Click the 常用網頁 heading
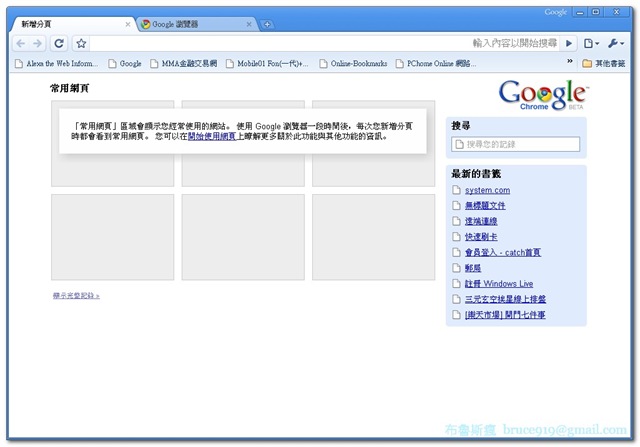Screen dimensions: 640x447 click(69, 88)
